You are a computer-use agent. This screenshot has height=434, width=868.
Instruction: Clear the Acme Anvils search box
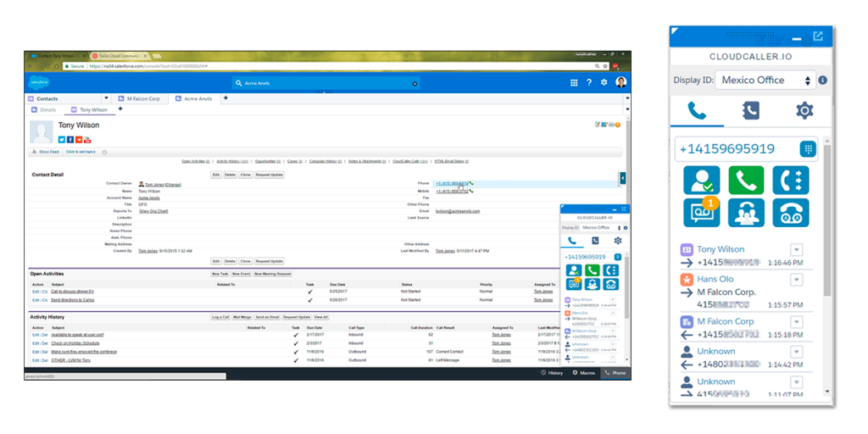click(415, 83)
